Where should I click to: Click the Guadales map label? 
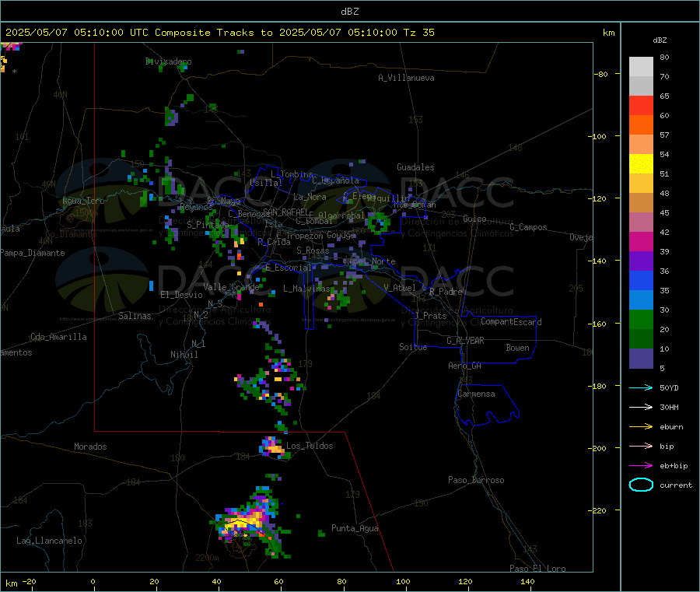pos(415,167)
